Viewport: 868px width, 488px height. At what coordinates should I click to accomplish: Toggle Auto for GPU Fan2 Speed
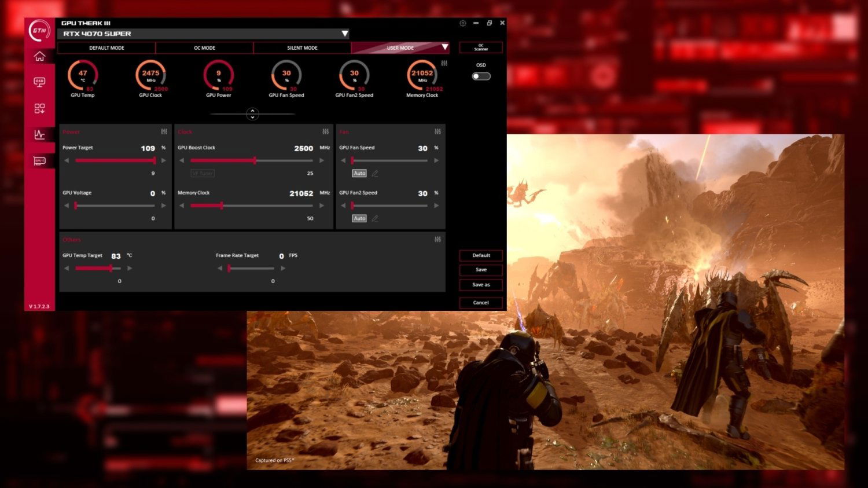[x=359, y=218]
